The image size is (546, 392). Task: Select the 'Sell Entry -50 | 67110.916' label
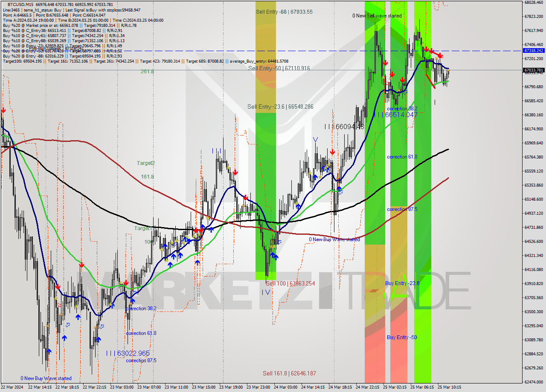tap(279, 68)
